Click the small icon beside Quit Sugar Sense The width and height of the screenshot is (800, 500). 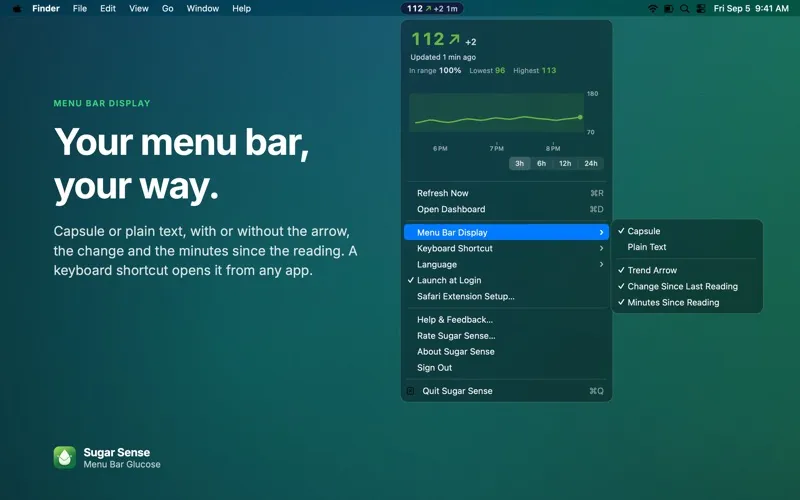tap(411, 391)
